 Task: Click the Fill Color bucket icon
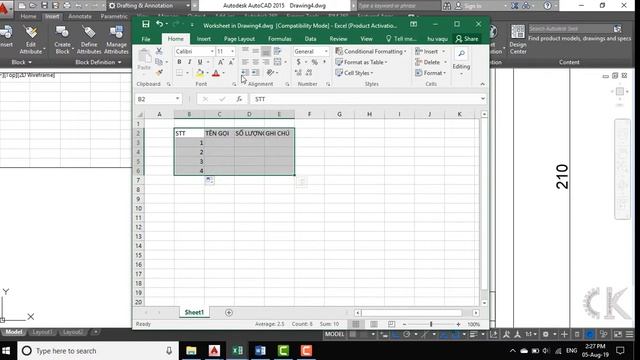click(200, 73)
